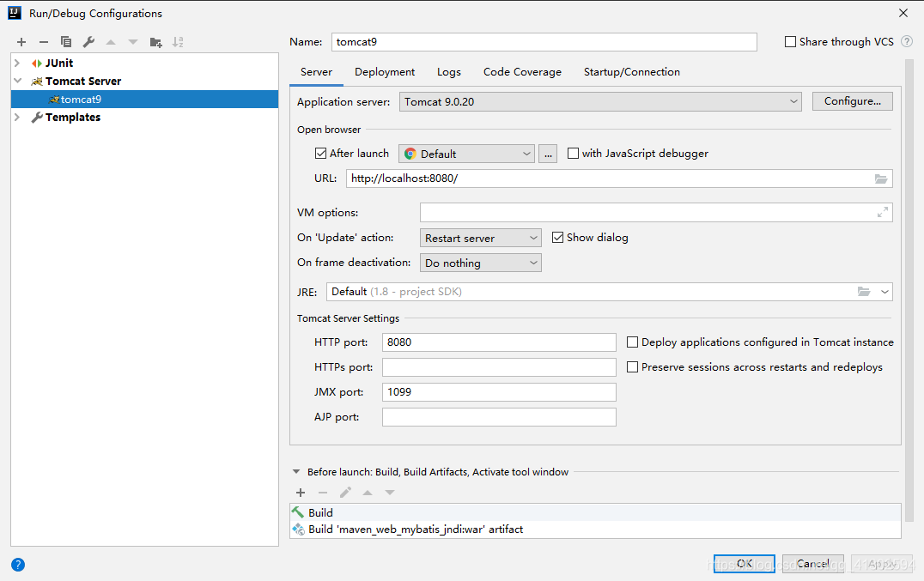Confirm with the OK button
This screenshot has width=924, height=581.
[x=745, y=563]
